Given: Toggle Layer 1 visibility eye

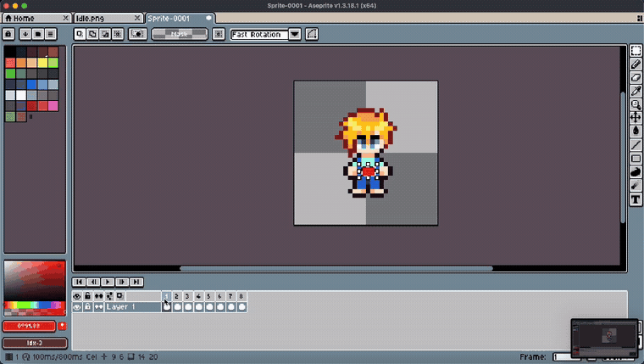Looking at the screenshot, I should click(77, 307).
